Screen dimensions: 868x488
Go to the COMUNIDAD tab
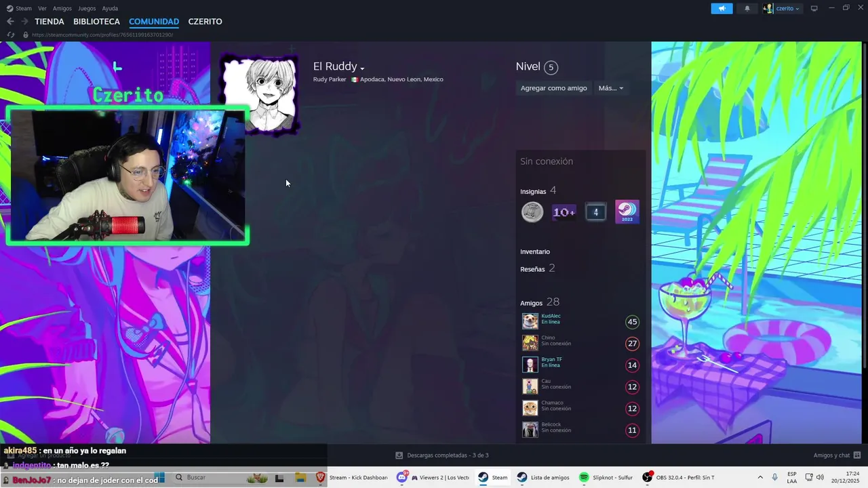coord(154,22)
